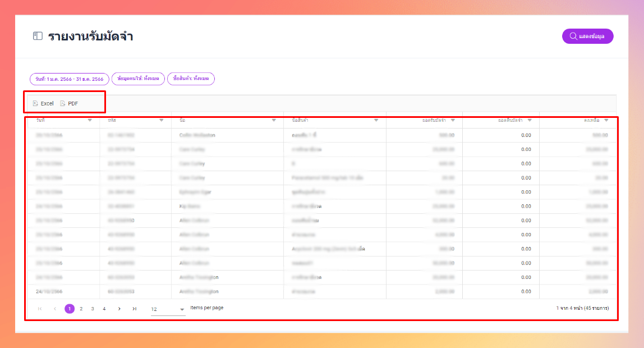The image size is (644, 348).
Task: Open the filter icon in the ยอดคืนมัดจำ column
Action: (530, 120)
